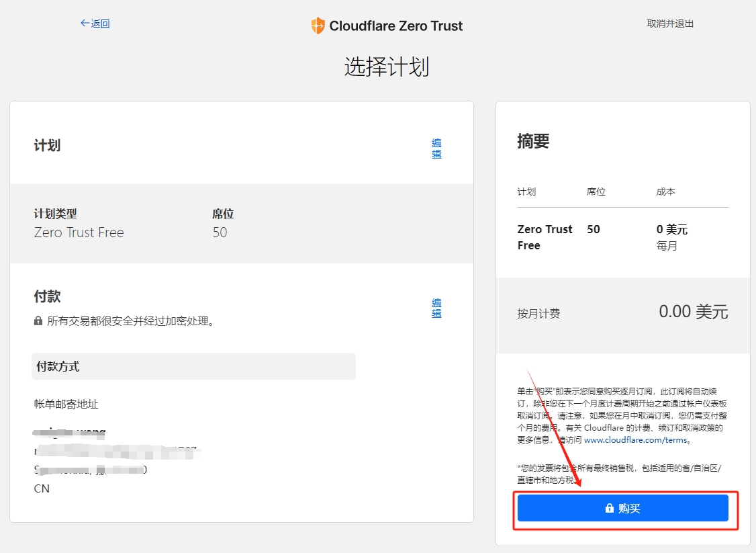Image resolution: width=756 pixels, height=553 pixels.
Task: Click the 所有交易都很安全并经过加密处理 notice
Action: coord(131,321)
